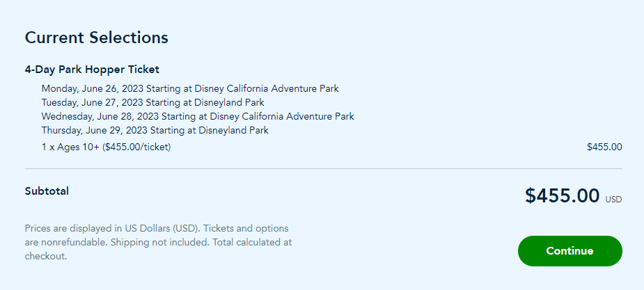Click the 1 x Ages 10+ quantity text
Viewport: 644px width, 290px height.
tap(70, 147)
